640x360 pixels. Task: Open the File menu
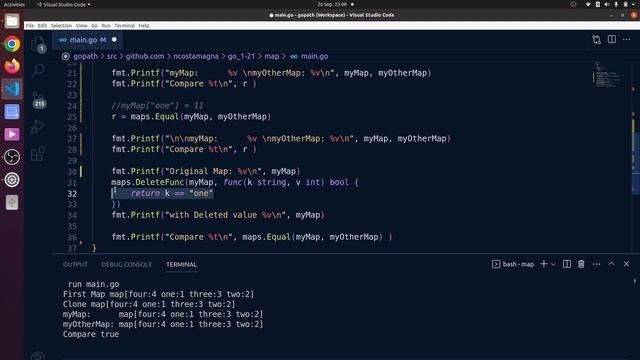tap(30, 26)
